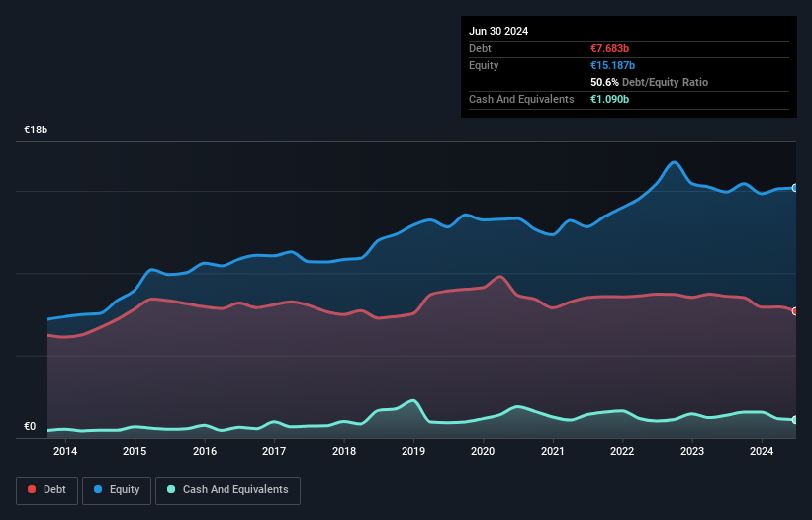Toggle the Cash And Equivalents legend button
The image size is (812, 520).
tap(227, 490)
